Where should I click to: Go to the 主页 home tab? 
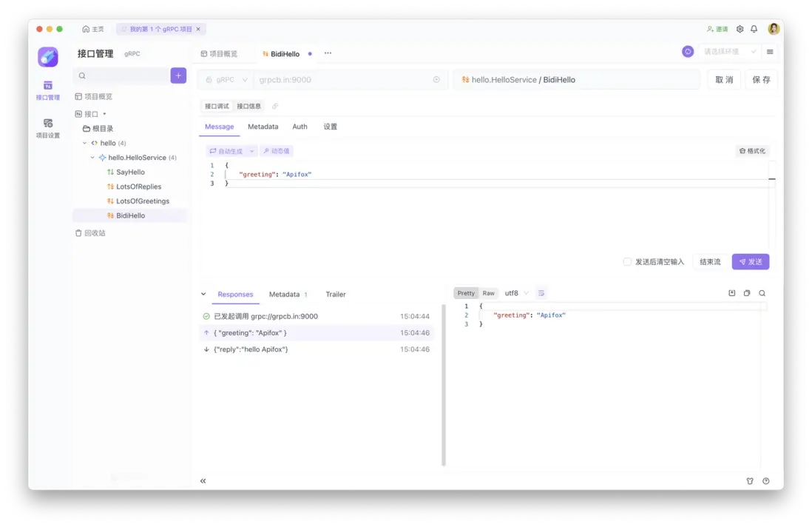93,29
